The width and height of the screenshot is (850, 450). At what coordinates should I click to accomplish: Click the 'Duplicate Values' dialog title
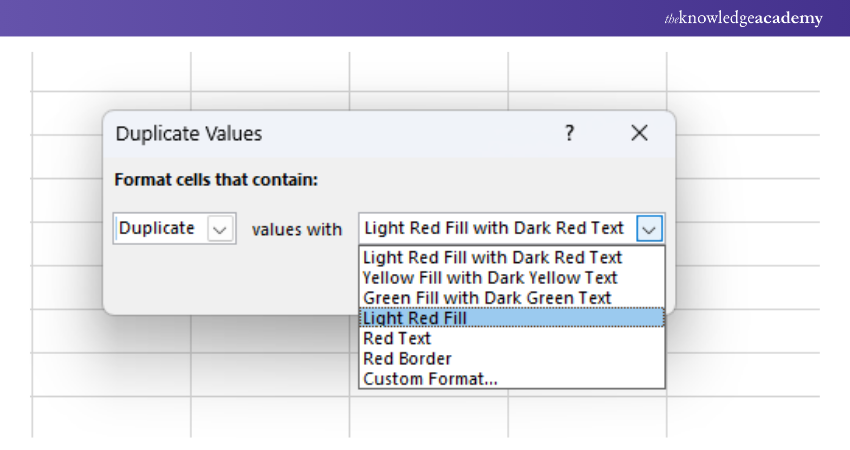pos(189,134)
